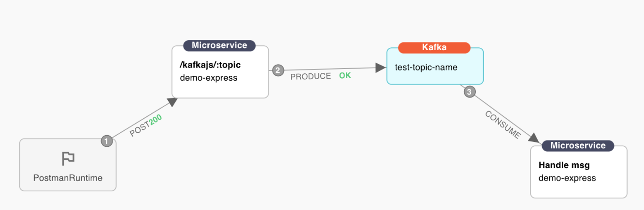The image size is (644, 210).
Task: Click the CONSUME edge label
Action: click(x=503, y=125)
